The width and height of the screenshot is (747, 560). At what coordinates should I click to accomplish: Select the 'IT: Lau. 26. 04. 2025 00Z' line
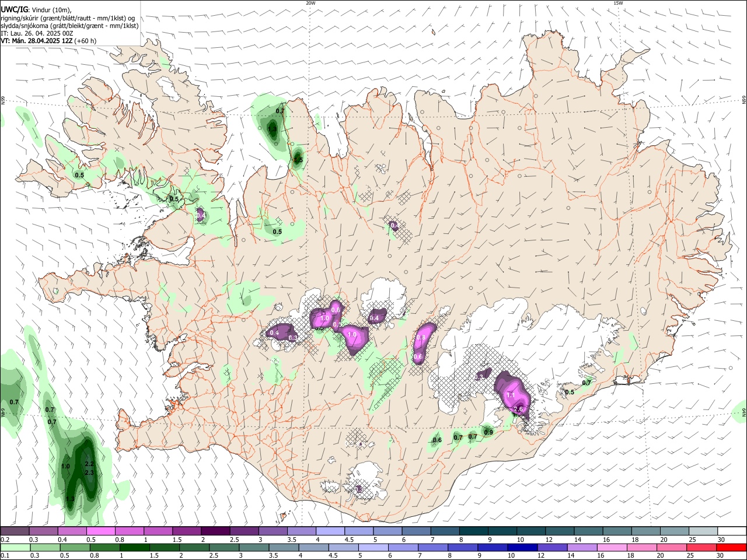[x=37, y=33]
